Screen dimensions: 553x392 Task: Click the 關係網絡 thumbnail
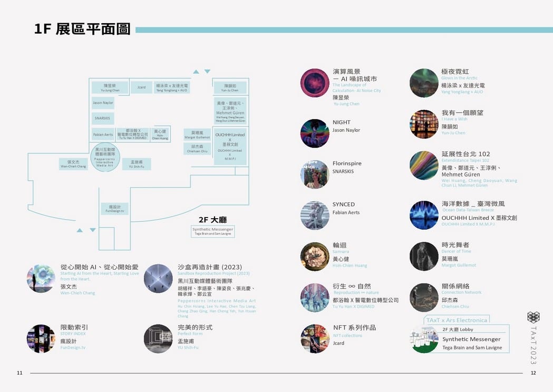point(424,298)
